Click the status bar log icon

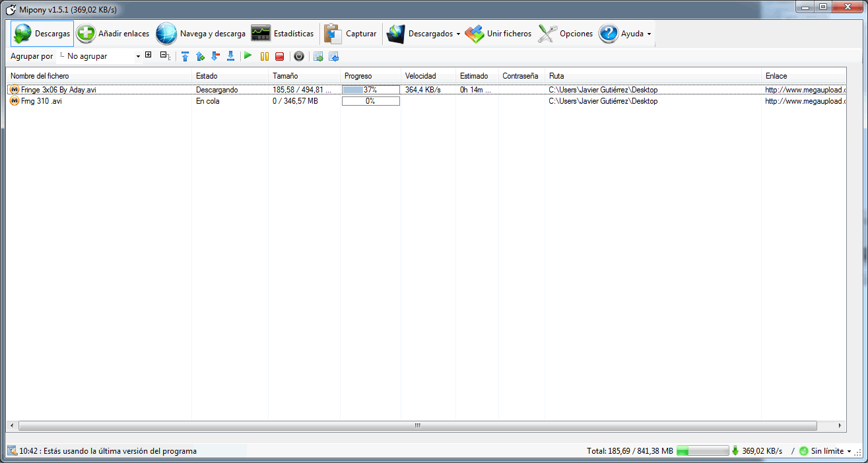point(12,450)
